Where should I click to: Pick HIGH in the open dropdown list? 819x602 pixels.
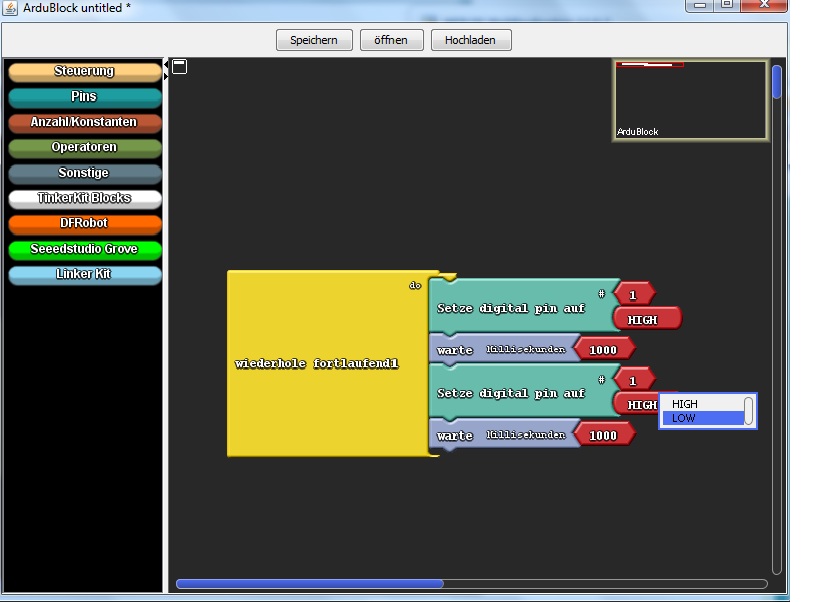pyautogui.click(x=700, y=404)
